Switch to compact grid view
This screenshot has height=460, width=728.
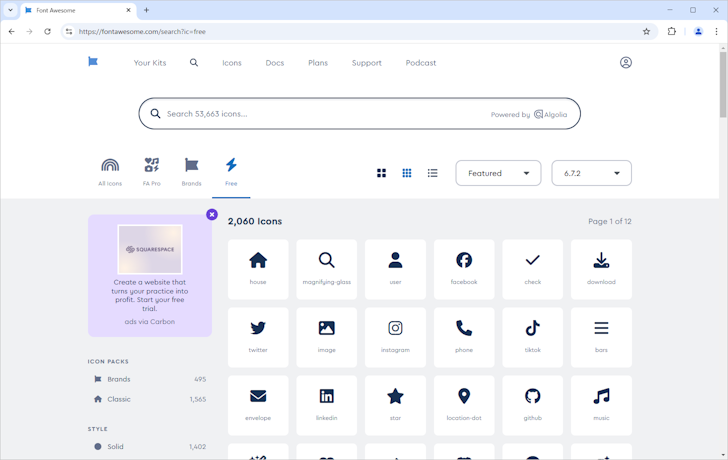pos(407,173)
